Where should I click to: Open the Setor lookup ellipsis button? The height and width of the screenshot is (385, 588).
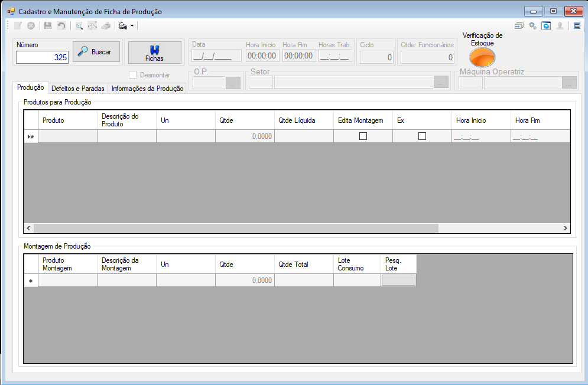coord(441,83)
